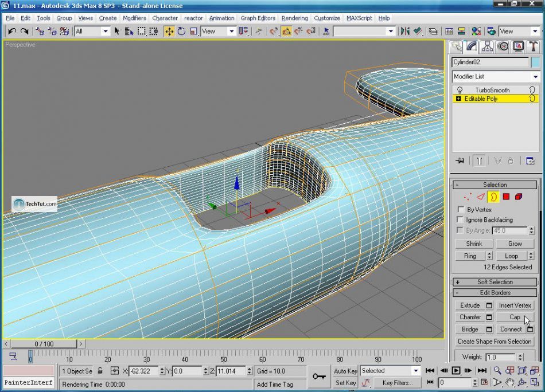Open the Modifiers menu
Image resolution: width=545 pixels, height=392 pixels.
click(134, 18)
